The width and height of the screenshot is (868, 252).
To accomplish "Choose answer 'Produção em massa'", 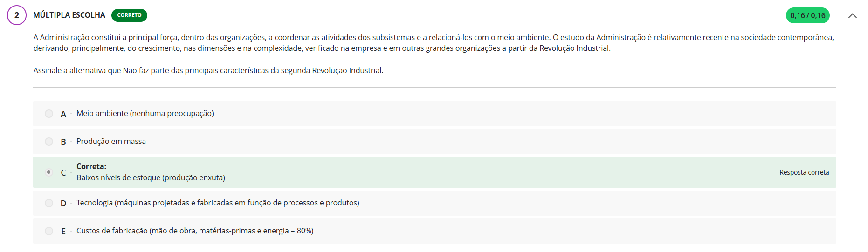I will 111,142.
